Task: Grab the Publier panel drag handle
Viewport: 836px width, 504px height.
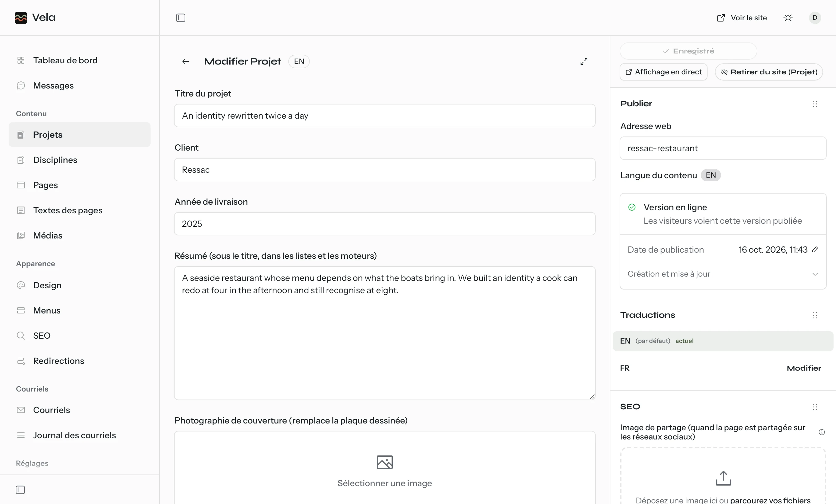Action: click(815, 104)
